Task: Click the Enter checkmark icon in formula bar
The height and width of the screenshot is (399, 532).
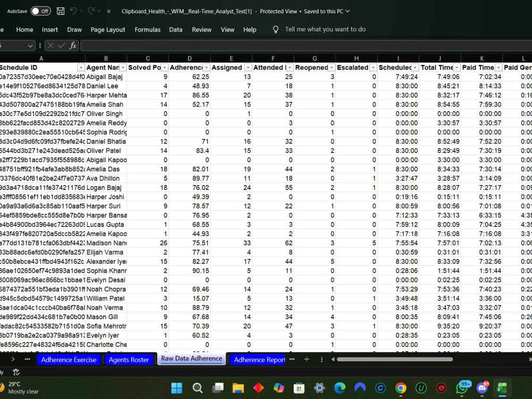Action: point(62,45)
